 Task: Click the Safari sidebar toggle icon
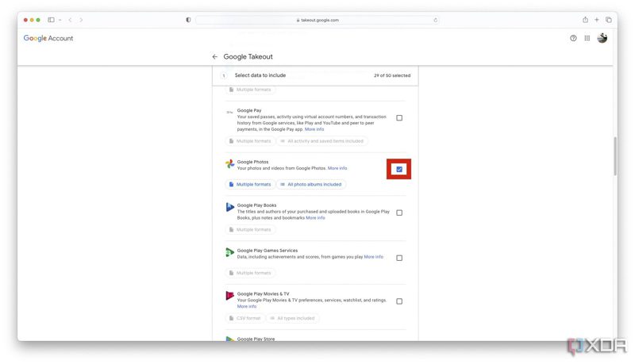tap(51, 19)
